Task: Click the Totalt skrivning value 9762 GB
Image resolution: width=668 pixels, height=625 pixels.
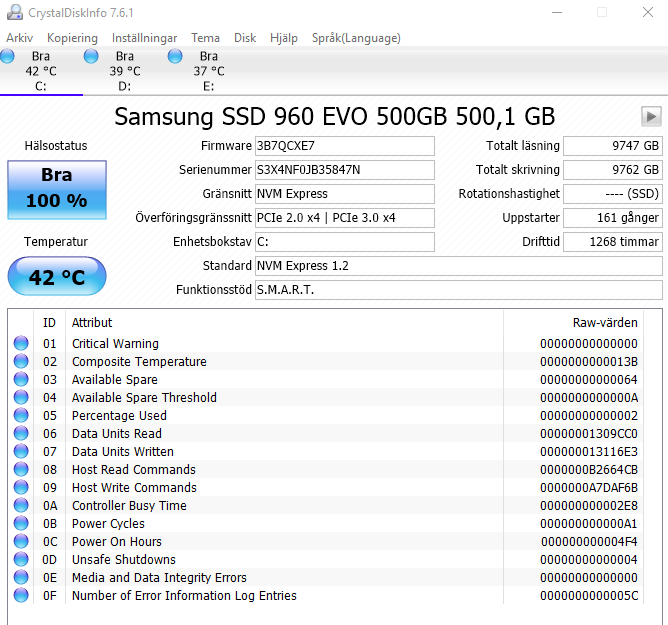Action: coord(613,170)
